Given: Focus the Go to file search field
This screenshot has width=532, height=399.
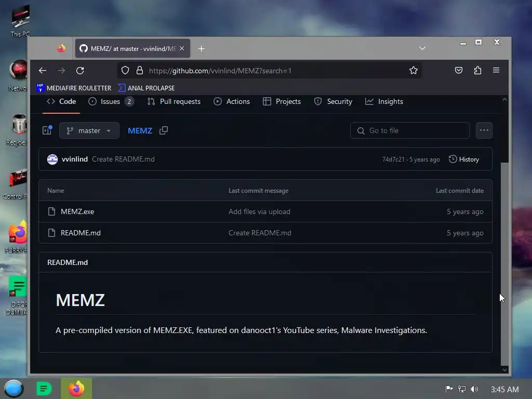Looking at the screenshot, I should tap(410, 130).
